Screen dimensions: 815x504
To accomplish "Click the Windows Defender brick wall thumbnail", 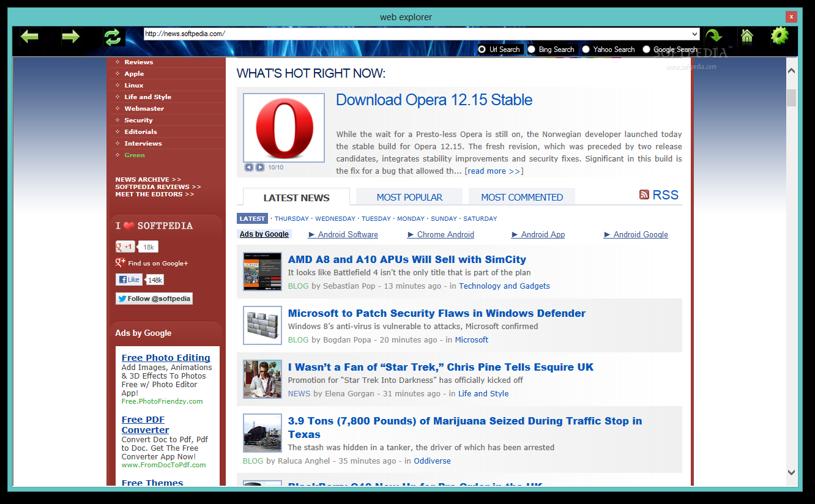I will pyautogui.click(x=262, y=325).
